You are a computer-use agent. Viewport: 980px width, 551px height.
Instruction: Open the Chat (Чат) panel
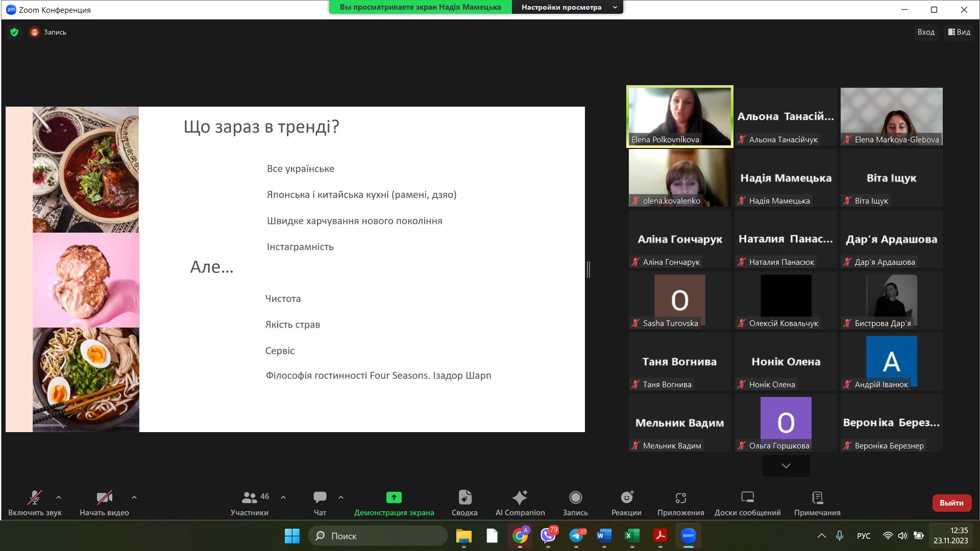pyautogui.click(x=320, y=503)
